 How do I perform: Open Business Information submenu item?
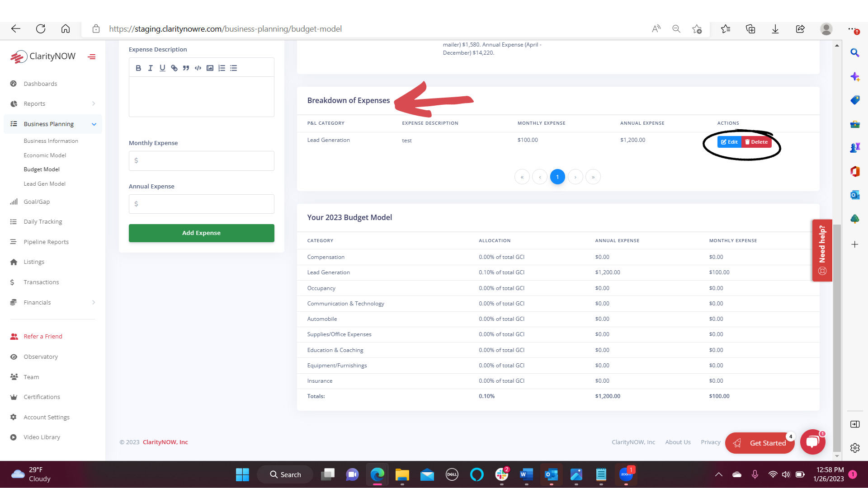[x=51, y=141]
